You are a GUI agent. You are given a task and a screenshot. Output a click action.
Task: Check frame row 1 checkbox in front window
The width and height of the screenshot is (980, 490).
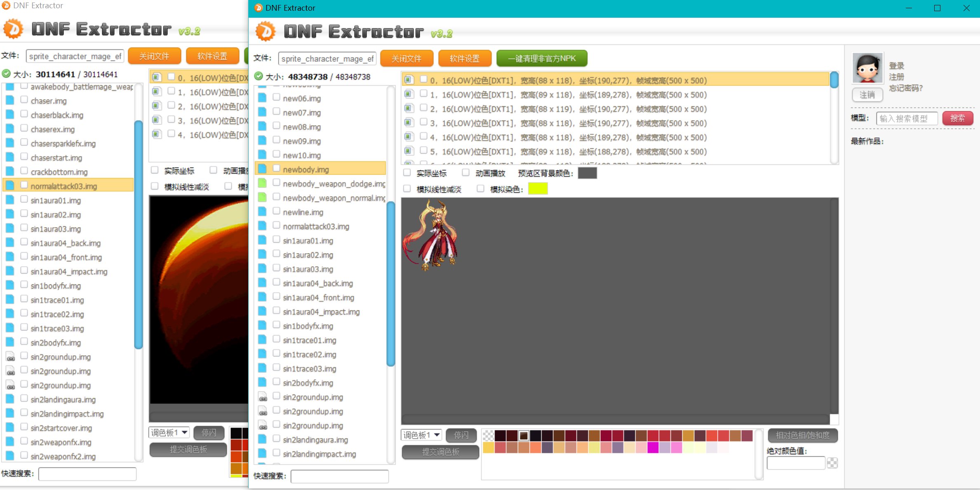click(423, 94)
